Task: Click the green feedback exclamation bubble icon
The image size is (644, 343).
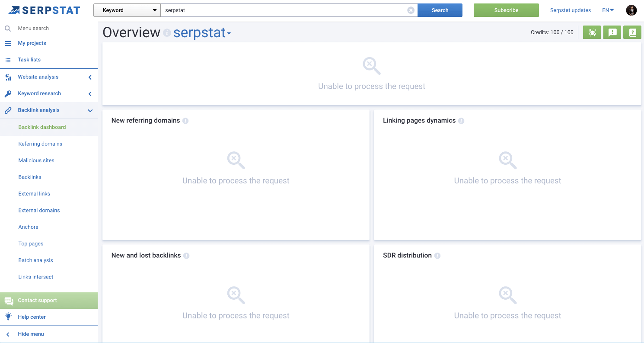Action: [x=612, y=32]
